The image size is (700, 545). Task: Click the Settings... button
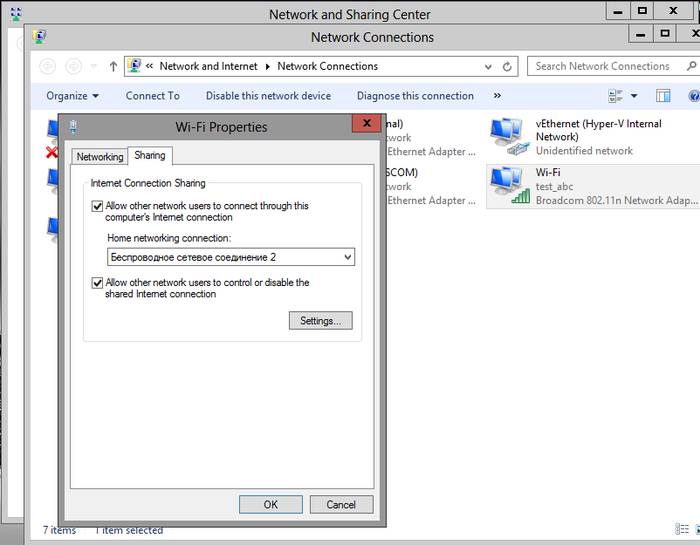point(320,321)
